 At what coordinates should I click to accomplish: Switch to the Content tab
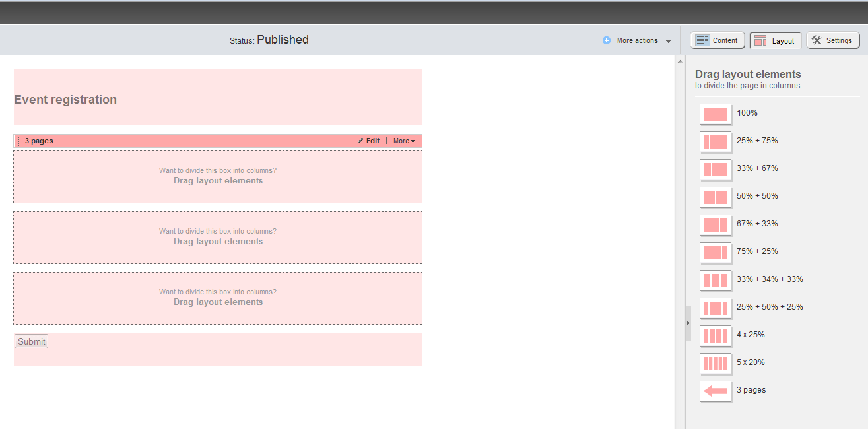coord(718,41)
